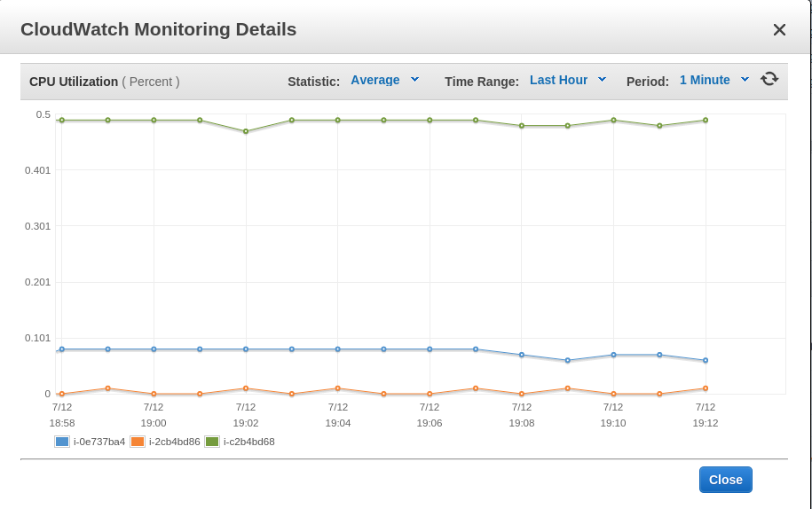This screenshot has height=509, width=812.
Task: Click orange data point at 19:12
Action: click(706, 388)
